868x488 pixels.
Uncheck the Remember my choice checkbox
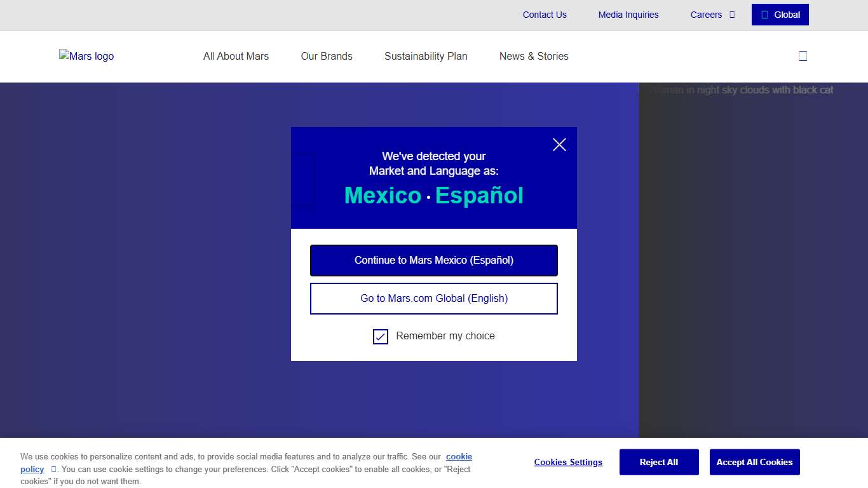(x=381, y=336)
